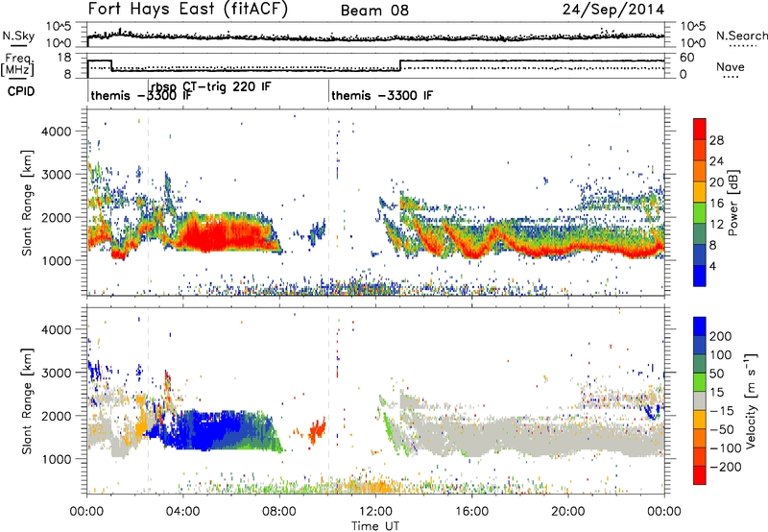Pick the red bottom segment of velocity colour bar
Screen dimensions: 768x532
700,475
